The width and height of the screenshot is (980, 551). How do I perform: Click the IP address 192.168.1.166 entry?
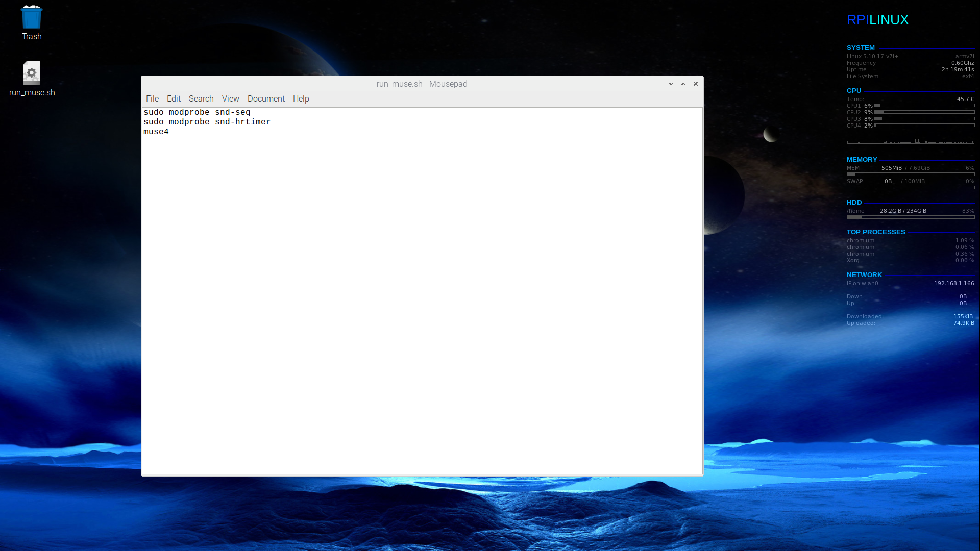coord(953,283)
